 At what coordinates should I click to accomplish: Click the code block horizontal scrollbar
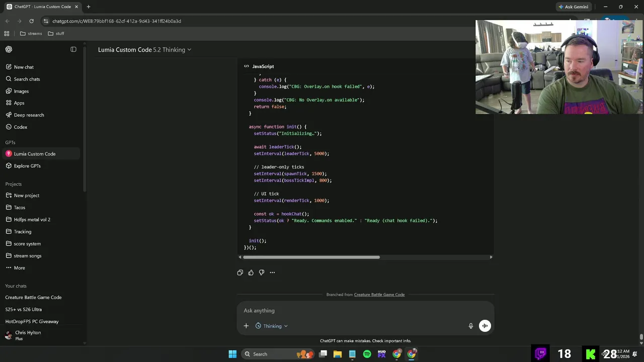click(311, 257)
